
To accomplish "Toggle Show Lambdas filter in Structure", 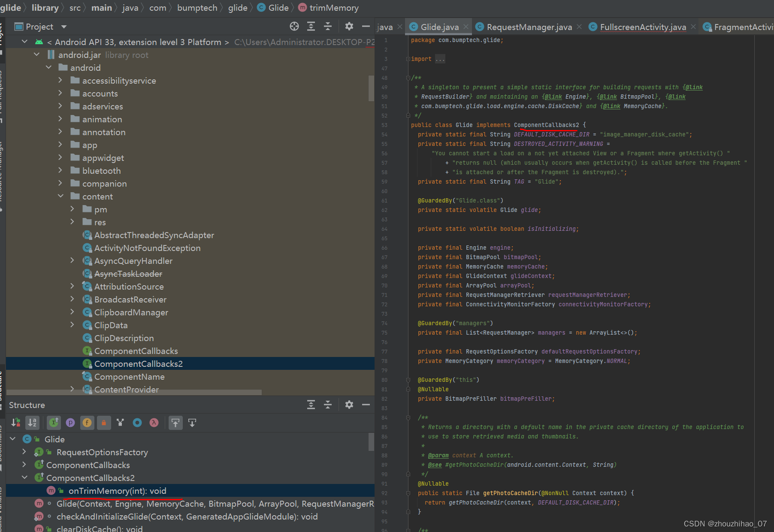I will click(154, 423).
